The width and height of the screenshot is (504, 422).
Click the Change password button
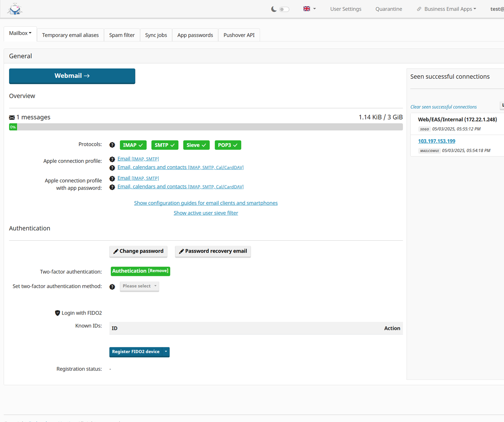[138, 251]
